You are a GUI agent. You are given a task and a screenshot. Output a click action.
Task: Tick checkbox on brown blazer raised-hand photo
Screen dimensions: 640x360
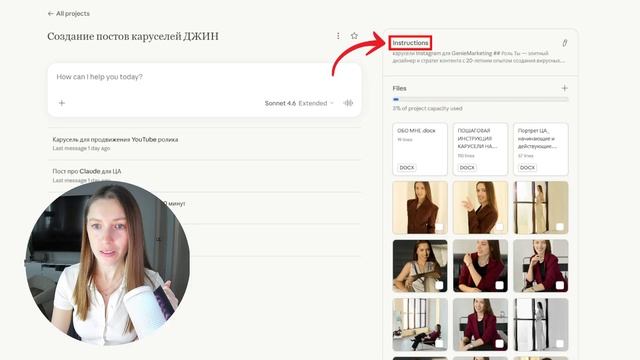499,227
